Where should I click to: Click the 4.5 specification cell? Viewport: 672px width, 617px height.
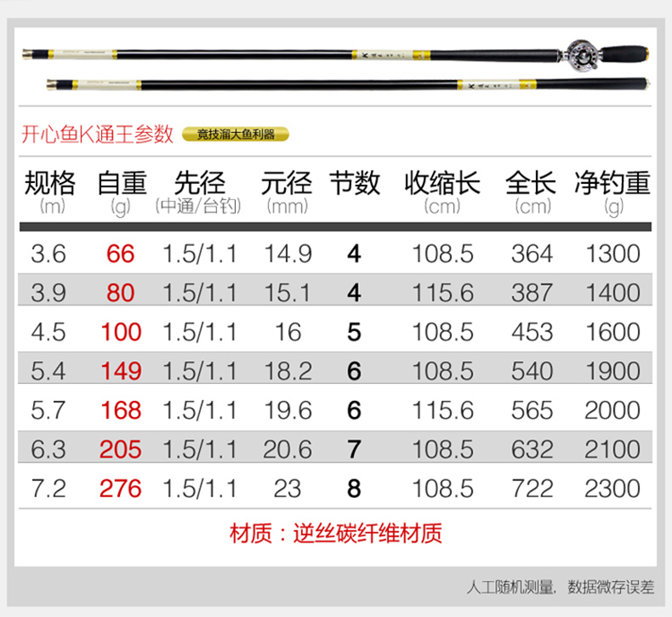(48, 332)
